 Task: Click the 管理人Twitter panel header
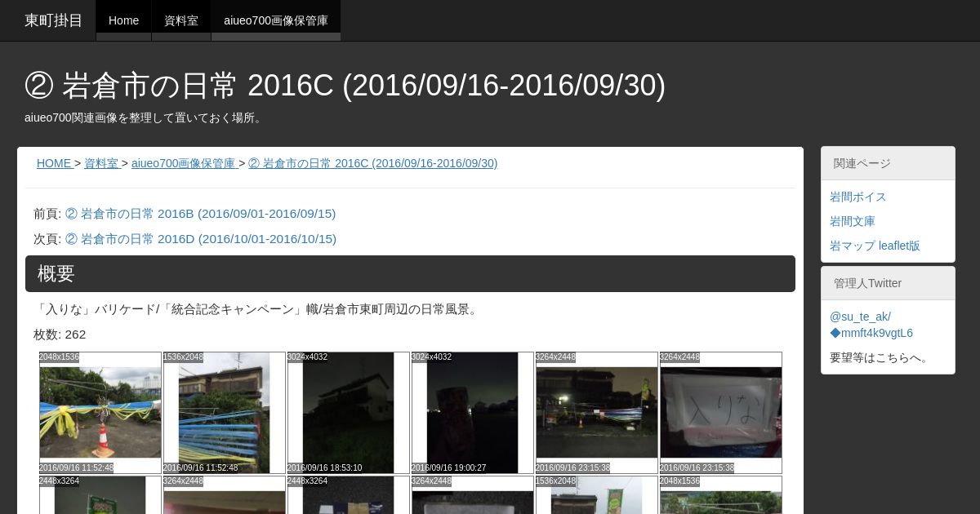[888, 283]
